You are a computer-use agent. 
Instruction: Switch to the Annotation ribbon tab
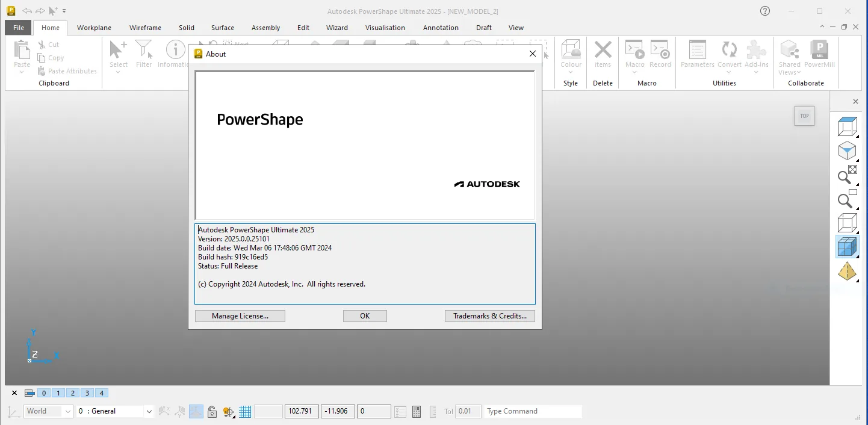441,28
